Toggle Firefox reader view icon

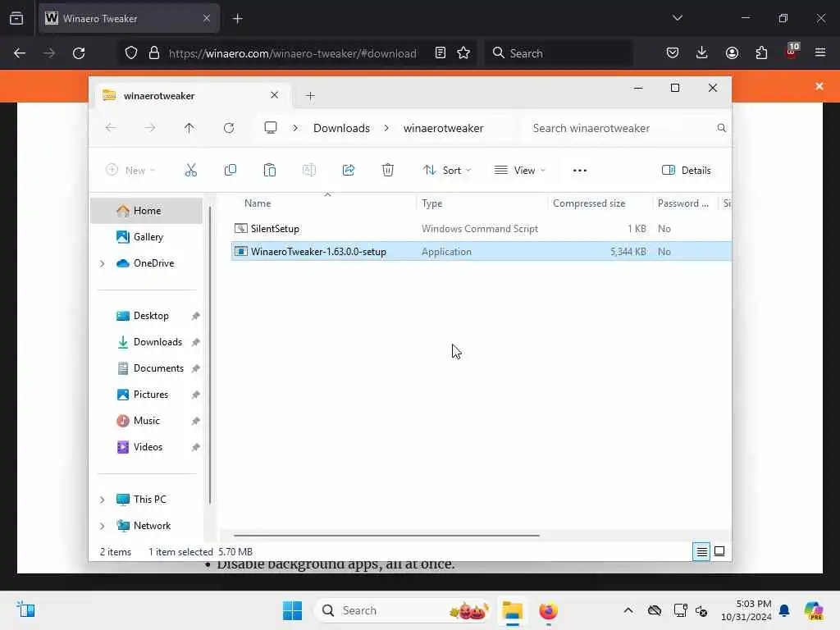point(440,53)
